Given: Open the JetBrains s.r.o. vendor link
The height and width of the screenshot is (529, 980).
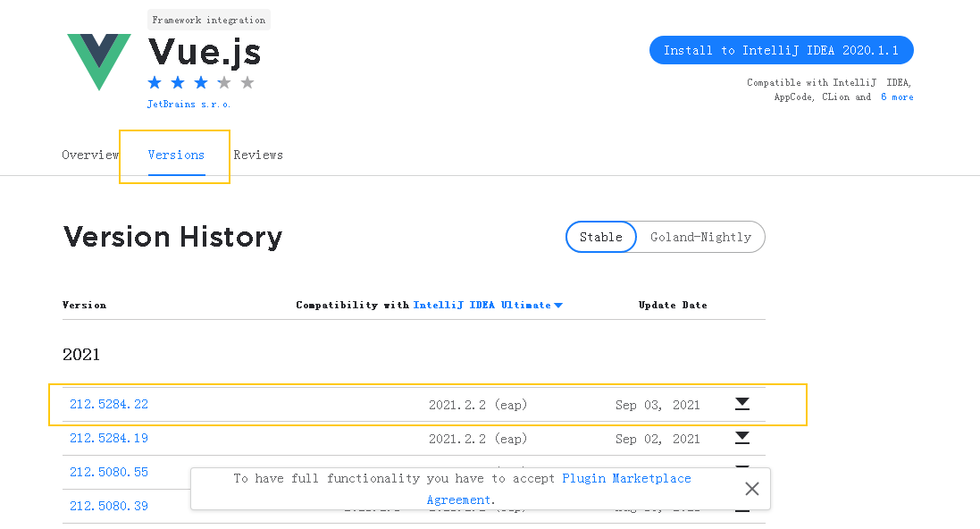Looking at the screenshot, I should (x=188, y=105).
